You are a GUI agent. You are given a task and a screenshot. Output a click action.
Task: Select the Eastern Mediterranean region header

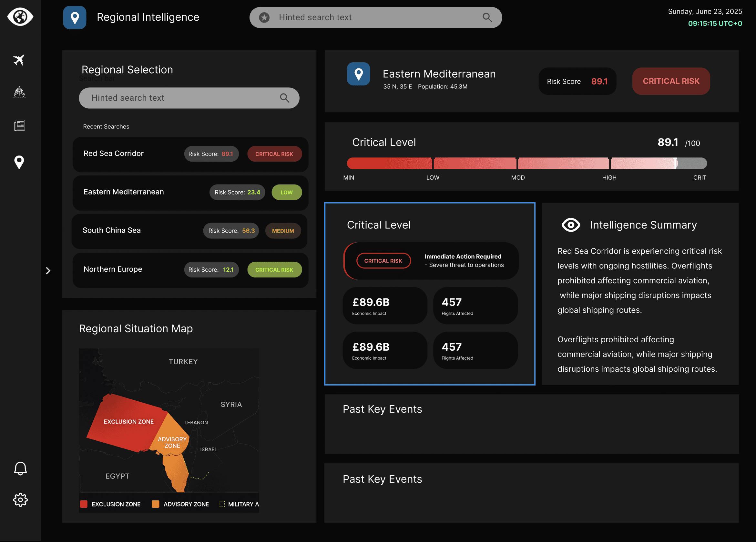click(x=439, y=74)
